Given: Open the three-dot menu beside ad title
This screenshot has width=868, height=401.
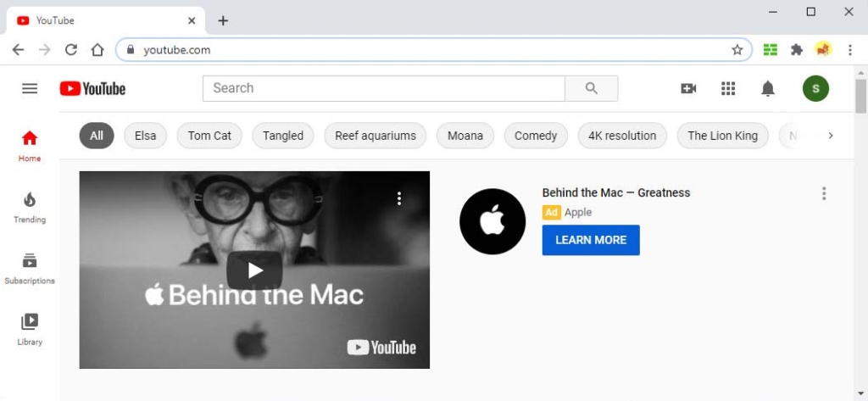Looking at the screenshot, I should 824,193.
